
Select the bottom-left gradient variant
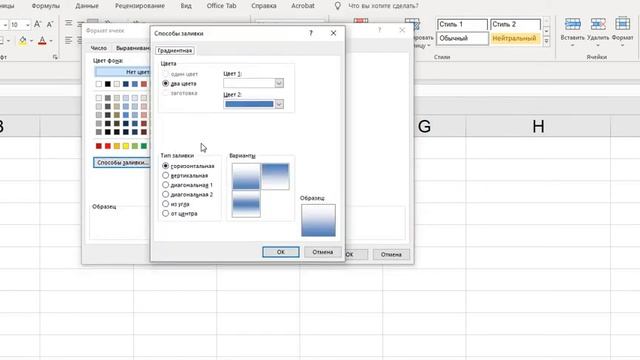[x=246, y=204]
